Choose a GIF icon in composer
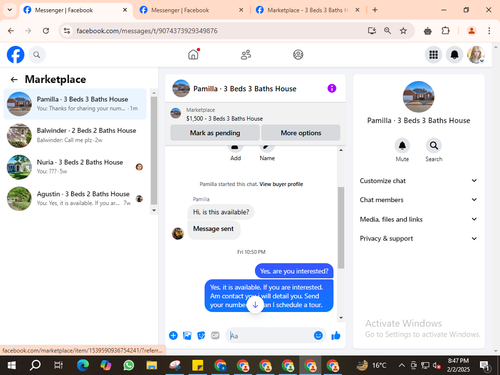The height and width of the screenshot is (375, 500). click(x=215, y=335)
